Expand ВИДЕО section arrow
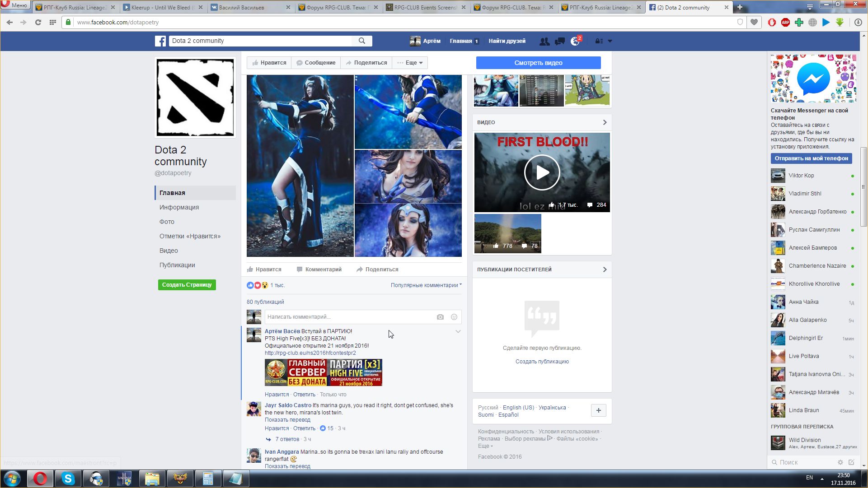The width and height of the screenshot is (868, 488). (x=605, y=122)
